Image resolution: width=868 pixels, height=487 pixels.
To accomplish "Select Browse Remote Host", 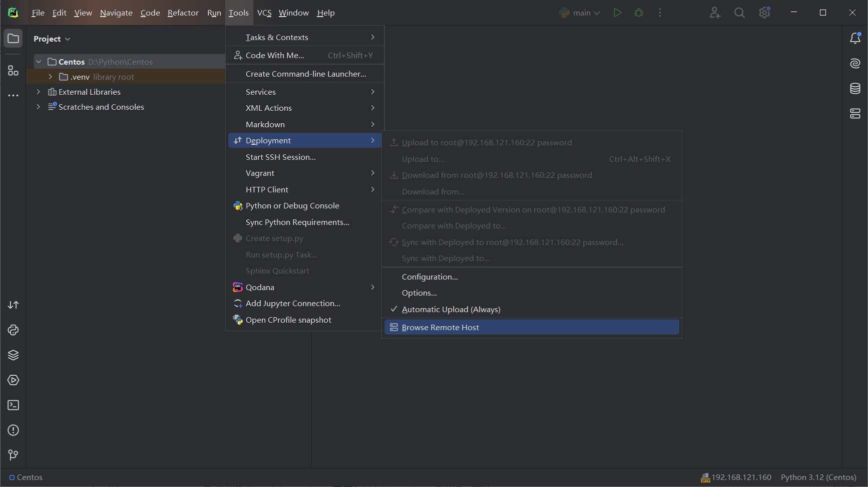I will [x=532, y=328].
